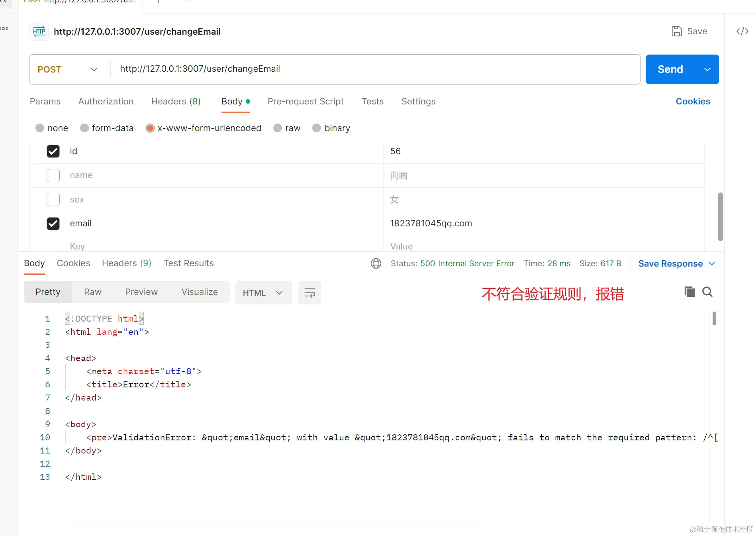This screenshot has width=756, height=536.
Task: Enable the name parameter checkbox
Action: tap(53, 175)
